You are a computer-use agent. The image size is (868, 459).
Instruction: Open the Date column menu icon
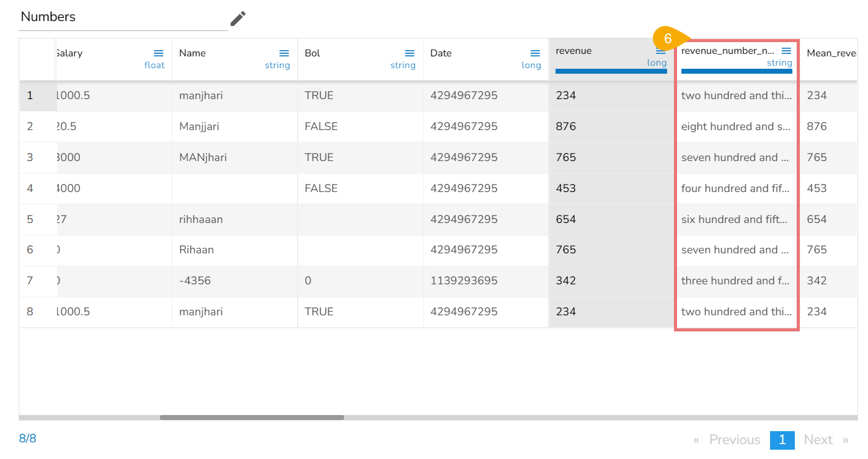click(535, 53)
